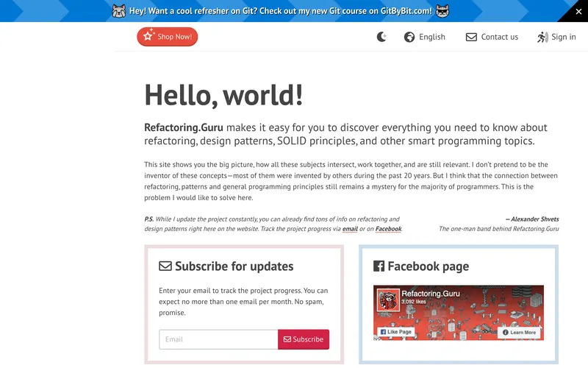
Task: Click the Subscribe for updates heading text
Action: [x=234, y=266]
